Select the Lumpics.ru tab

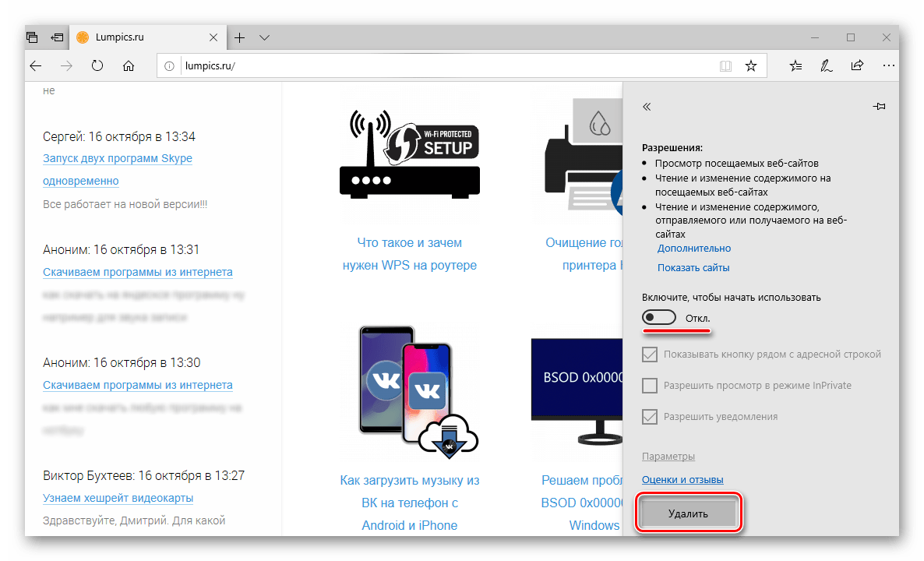pos(140,37)
